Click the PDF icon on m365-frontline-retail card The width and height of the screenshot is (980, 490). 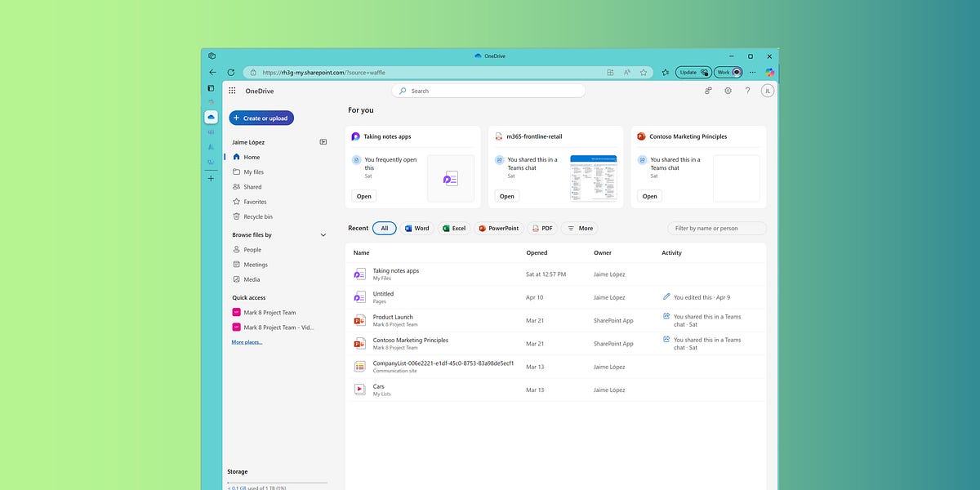click(498, 136)
